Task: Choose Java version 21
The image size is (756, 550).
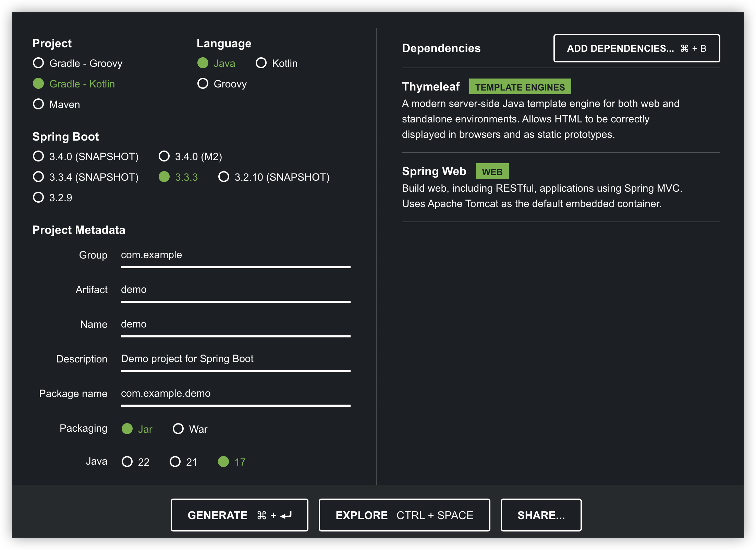Action: pos(175,462)
